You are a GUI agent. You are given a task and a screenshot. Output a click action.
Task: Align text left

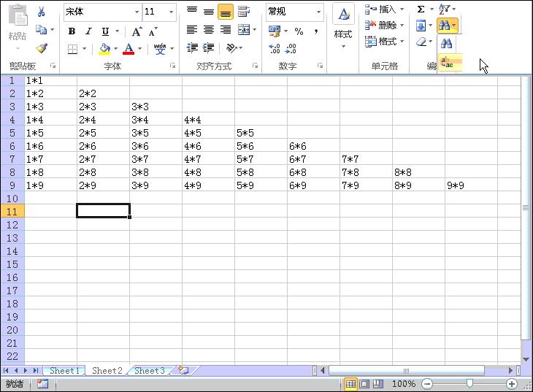point(192,30)
